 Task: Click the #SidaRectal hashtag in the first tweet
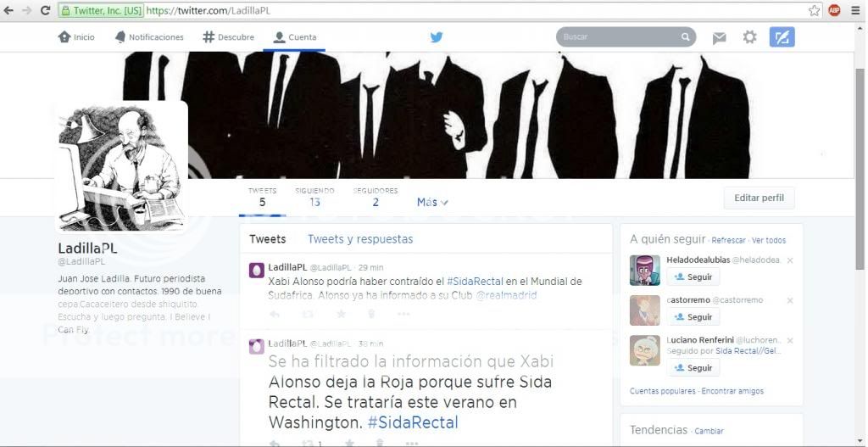[x=475, y=282]
